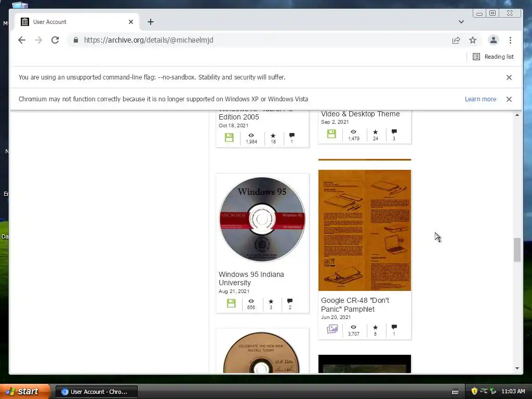The image size is (532, 399).
Task: Select the User Account tab
Action: point(77,22)
